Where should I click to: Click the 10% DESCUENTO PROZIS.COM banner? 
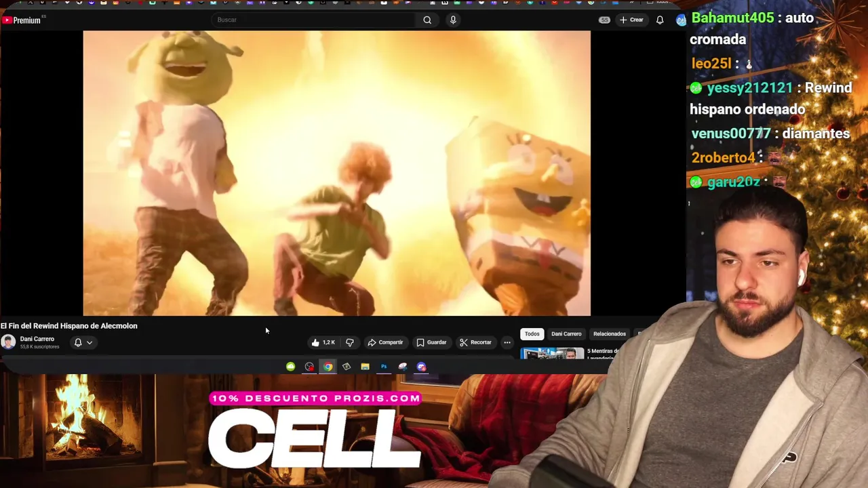click(x=315, y=399)
